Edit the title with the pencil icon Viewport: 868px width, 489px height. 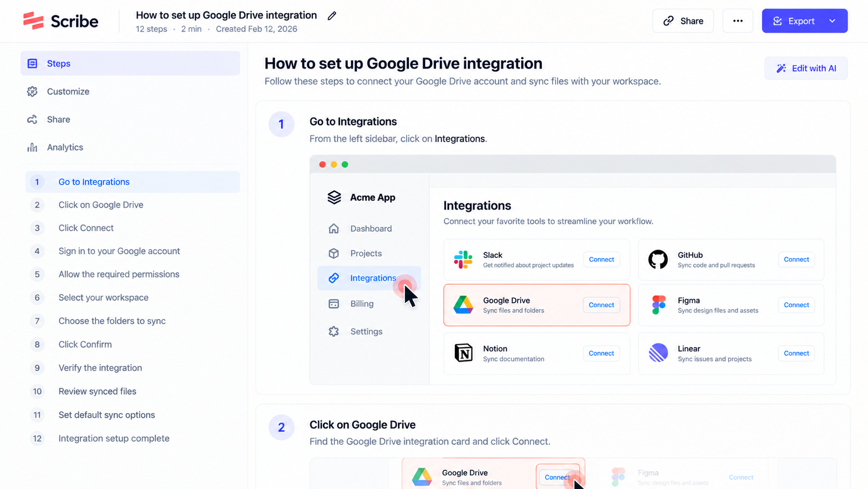332,16
